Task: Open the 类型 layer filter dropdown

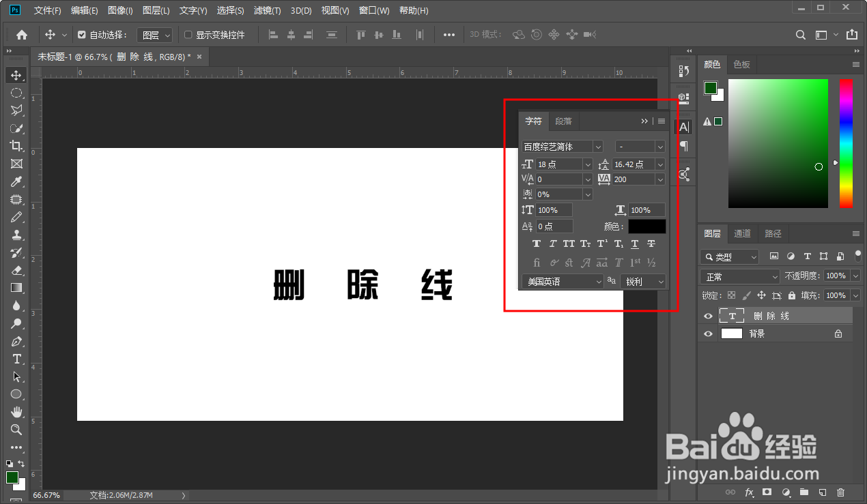Action: tap(730, 256)
